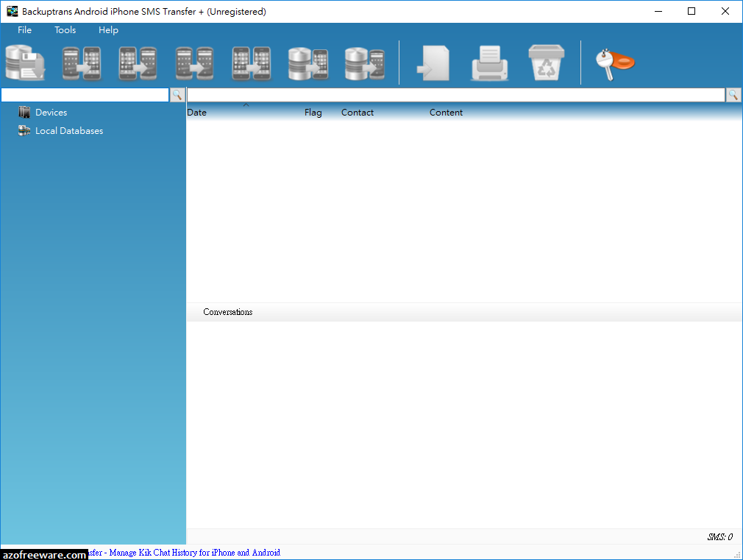743x560 pixels.
Task: Click the left device search input field
Action: click(85, 95)
